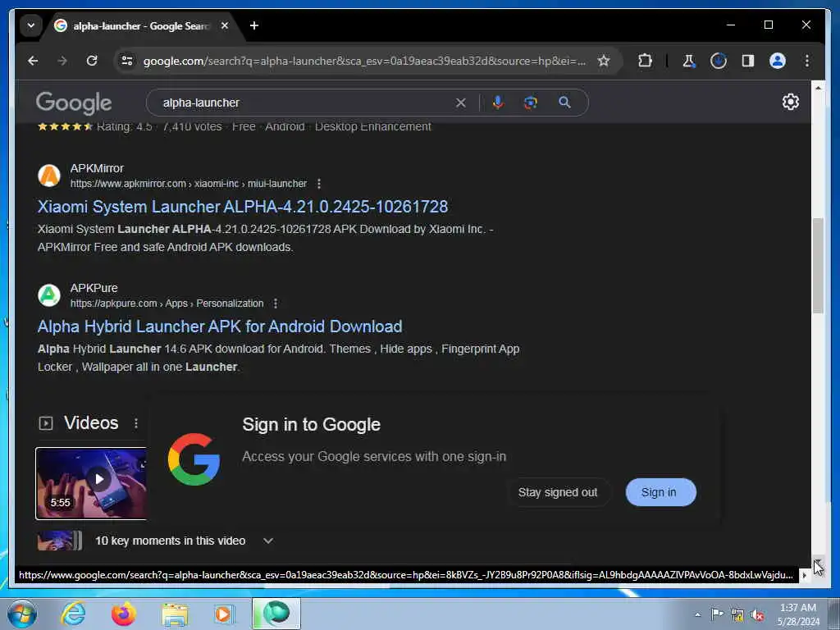Click the vertical scrollbar thumb
840x630 pixels.
(818, 265)
